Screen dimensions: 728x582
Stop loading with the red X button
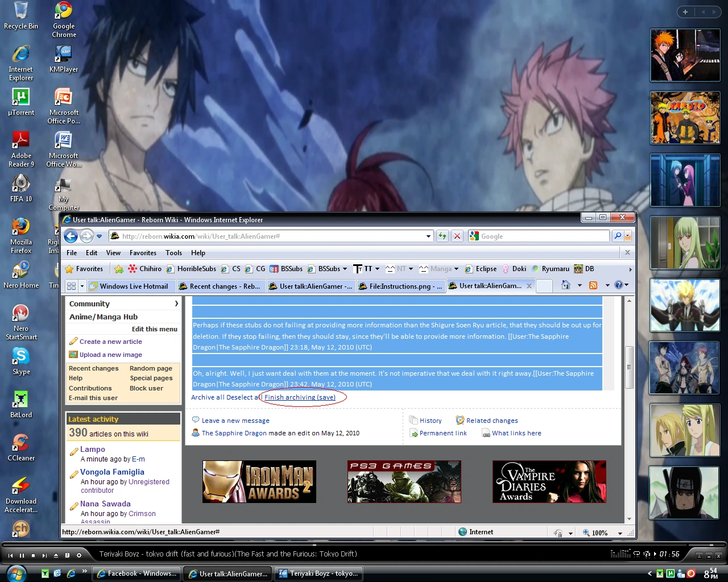click(x=457, y=236)
